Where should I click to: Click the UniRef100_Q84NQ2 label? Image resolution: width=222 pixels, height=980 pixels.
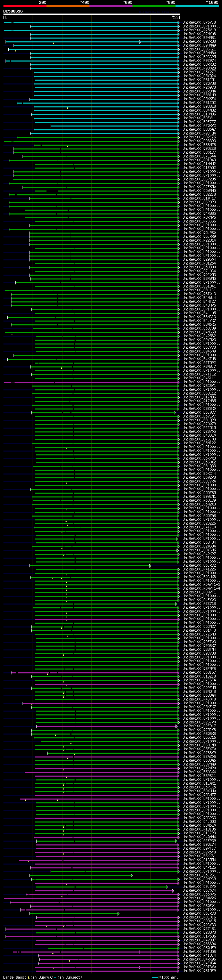tap(199, 111)
